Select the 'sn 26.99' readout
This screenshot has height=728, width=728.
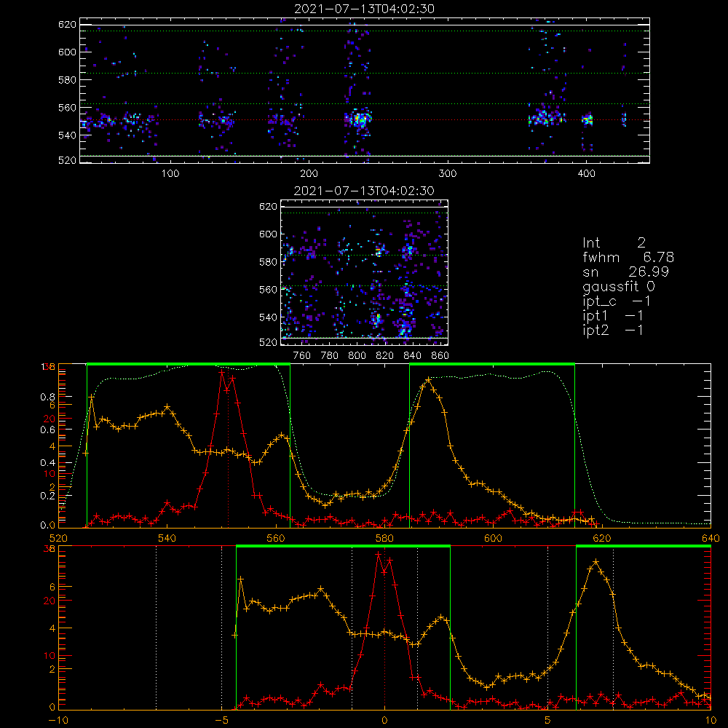(625, 272)
